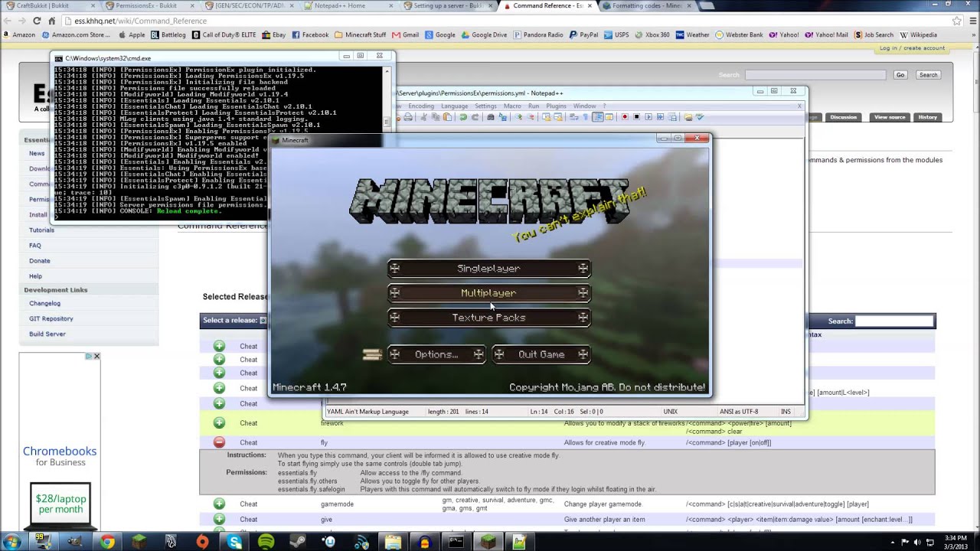Viewport: 980px width, 551px height.
Task: Open Spotify from the taskbar
Action: pyautogui.click(x=266, y=542)
